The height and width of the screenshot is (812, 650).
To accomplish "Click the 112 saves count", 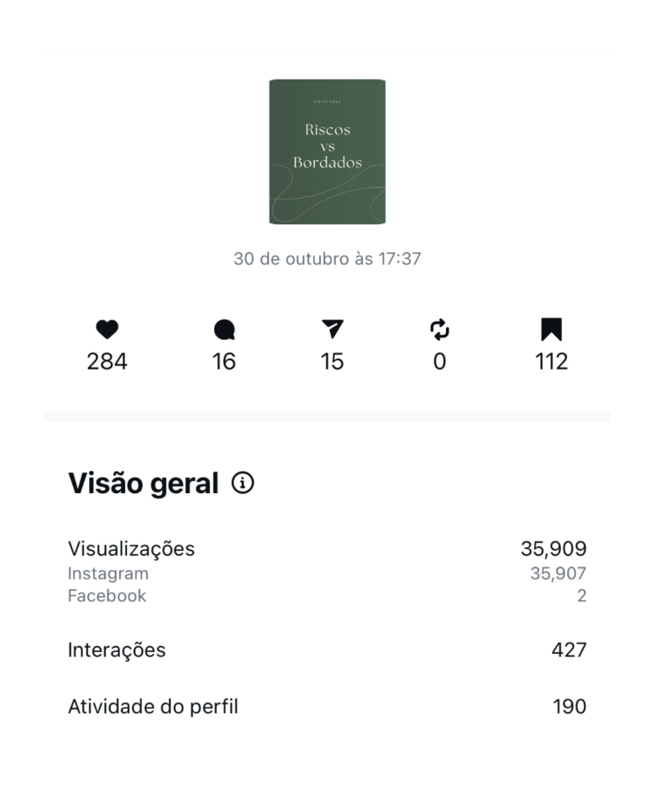I will click(x=551, y=362).
